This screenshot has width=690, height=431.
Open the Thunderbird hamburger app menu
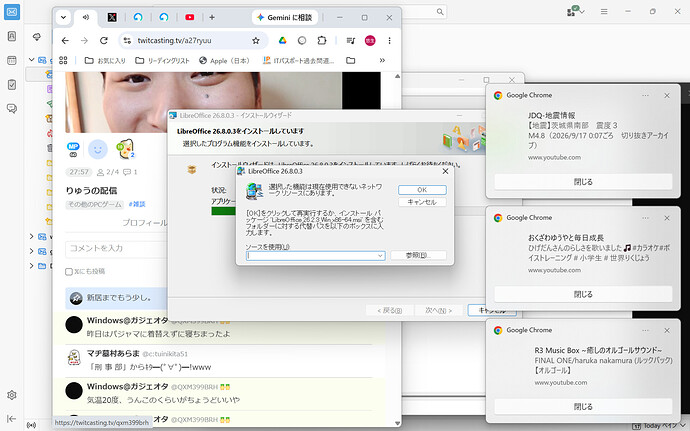pyautogui.click(x=604, y=12)
